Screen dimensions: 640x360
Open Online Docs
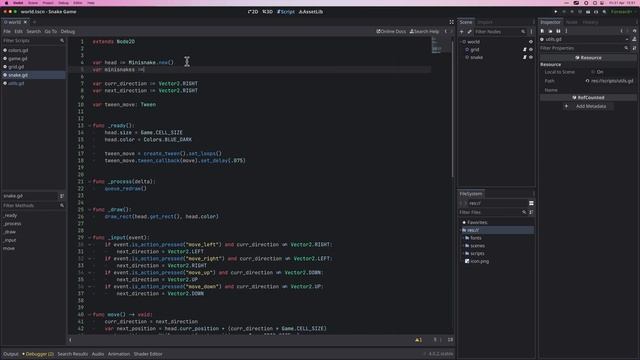click(391, 31)
